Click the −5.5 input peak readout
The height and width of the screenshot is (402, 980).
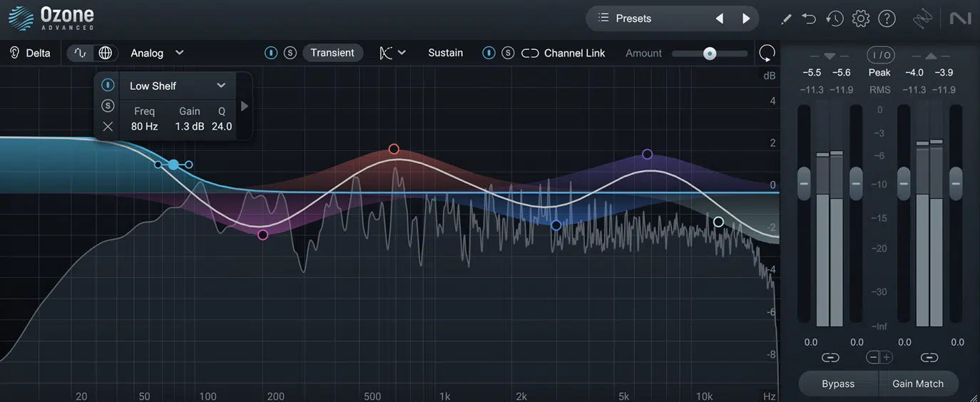pos(812,73)
